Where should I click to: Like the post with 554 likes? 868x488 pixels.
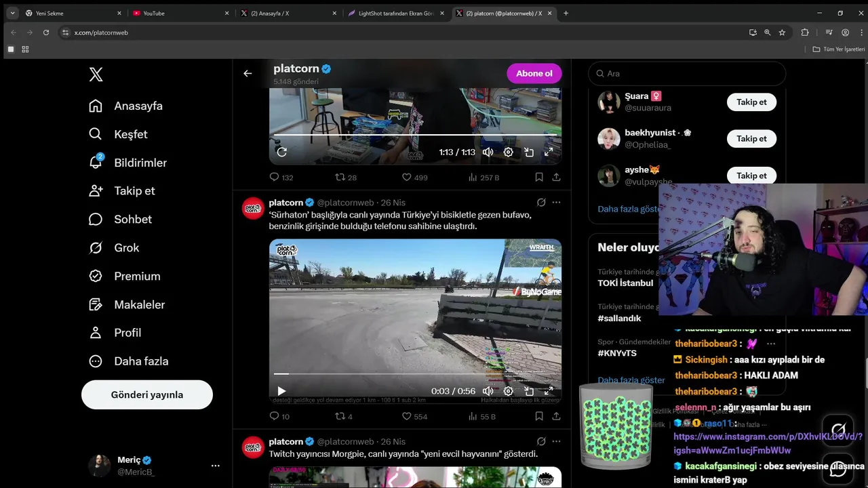click(414, 416)
